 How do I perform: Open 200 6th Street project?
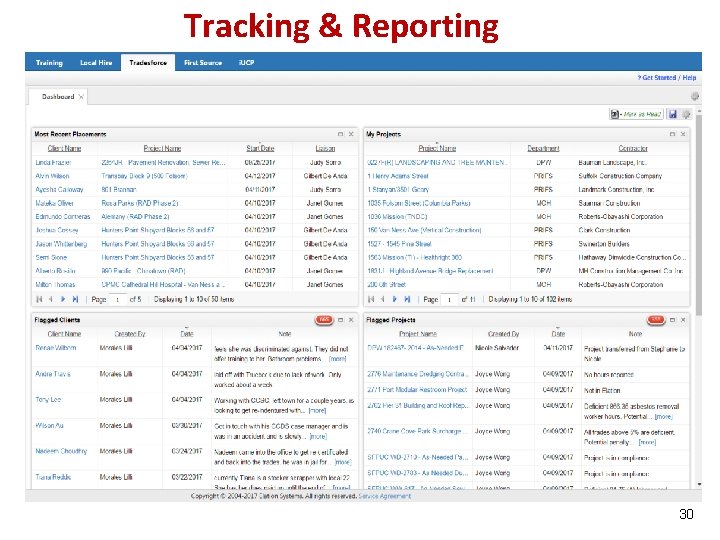[x=387, y=285]
